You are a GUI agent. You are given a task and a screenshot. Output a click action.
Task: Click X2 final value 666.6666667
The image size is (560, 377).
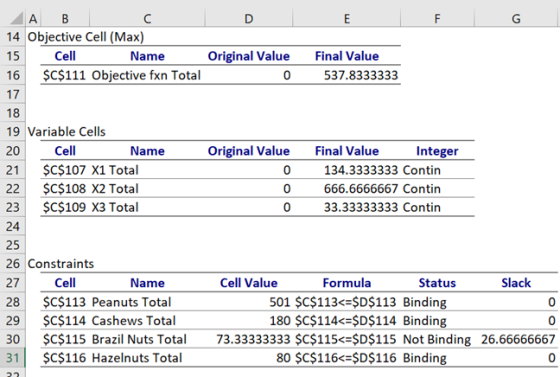361,188
